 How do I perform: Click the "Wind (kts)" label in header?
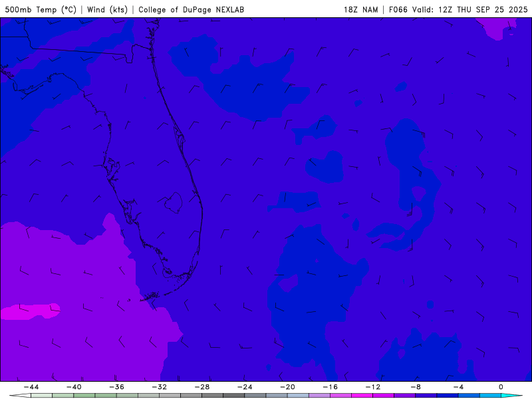coord(107,9)
